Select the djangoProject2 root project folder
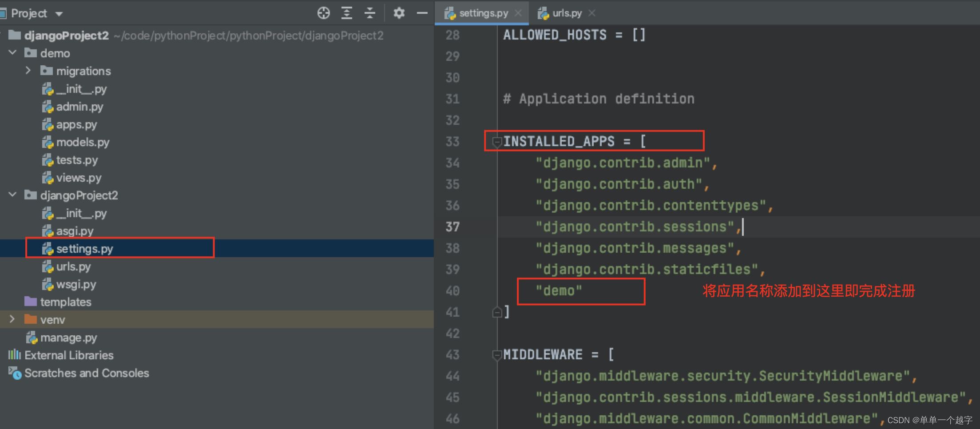980x429 pixels. tap(67, 36)
